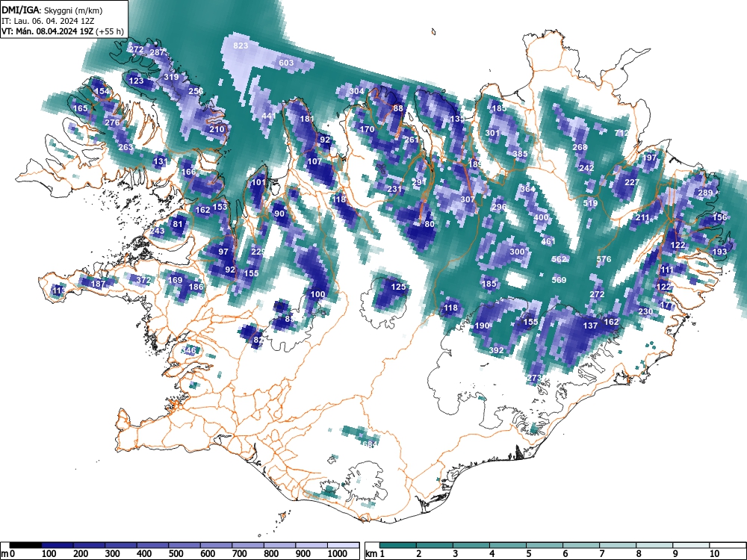
Task: Click the visibility label 197
Action: pyautogui.click(x=650, y=158)
